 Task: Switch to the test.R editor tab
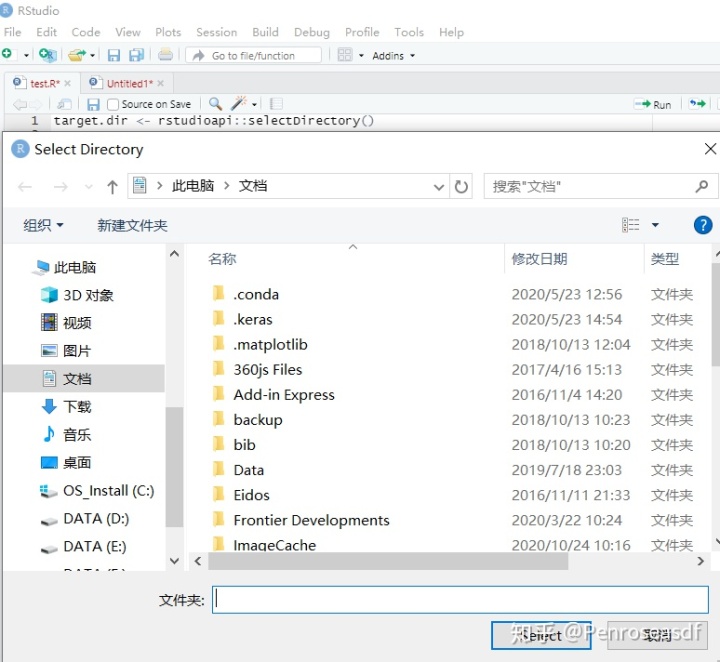point(41,83)
